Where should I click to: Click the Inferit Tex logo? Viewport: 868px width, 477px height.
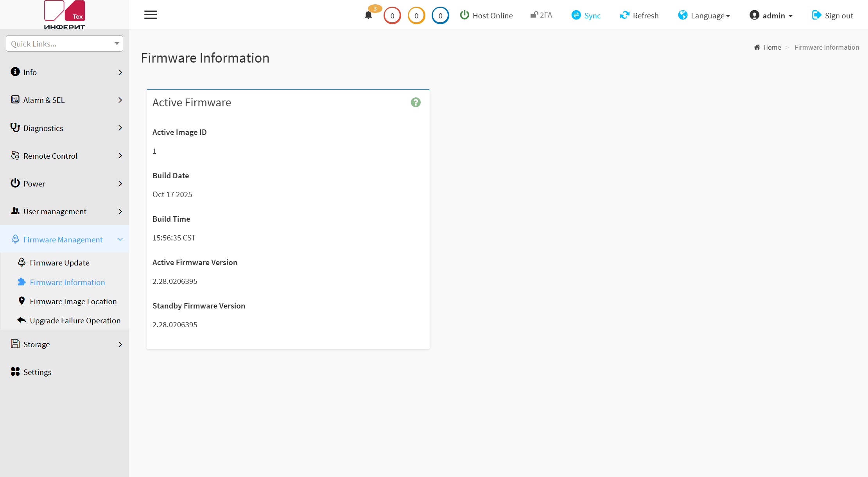(x=65, y=15)
